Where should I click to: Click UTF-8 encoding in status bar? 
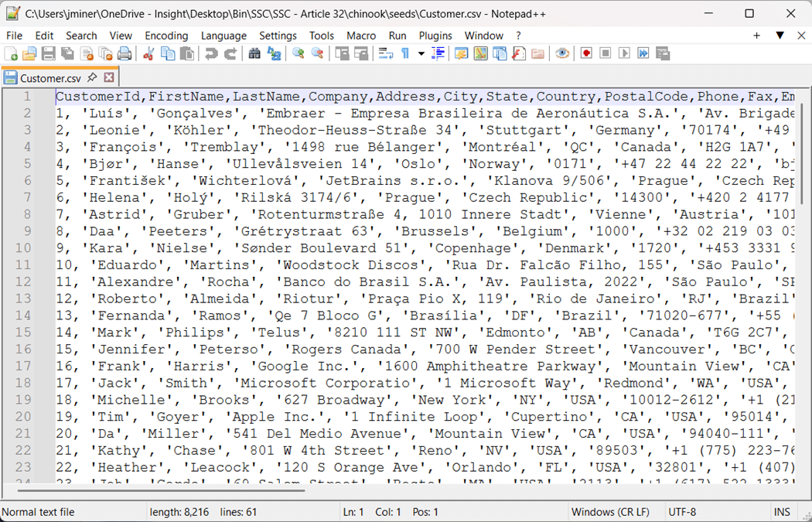[x=682, y=512]
